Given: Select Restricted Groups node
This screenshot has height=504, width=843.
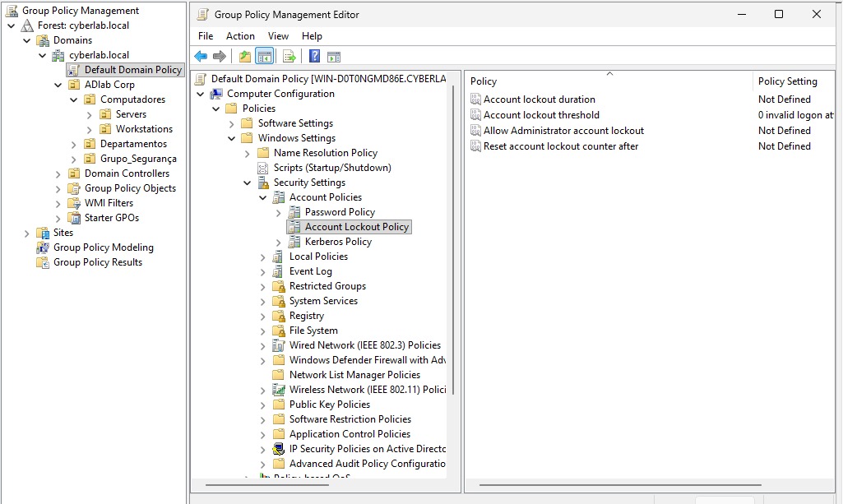Looking at the screenshot, I should point(327,286).
